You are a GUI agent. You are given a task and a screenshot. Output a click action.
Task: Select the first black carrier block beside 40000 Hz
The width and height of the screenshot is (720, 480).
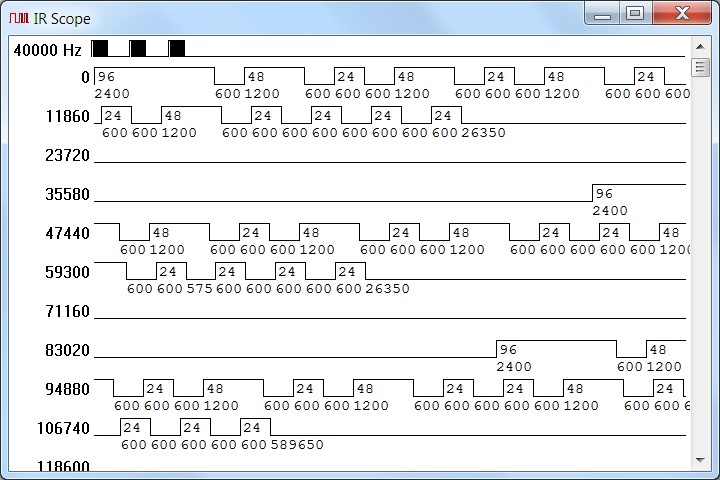pyautogui.click(x=100, y=48)
